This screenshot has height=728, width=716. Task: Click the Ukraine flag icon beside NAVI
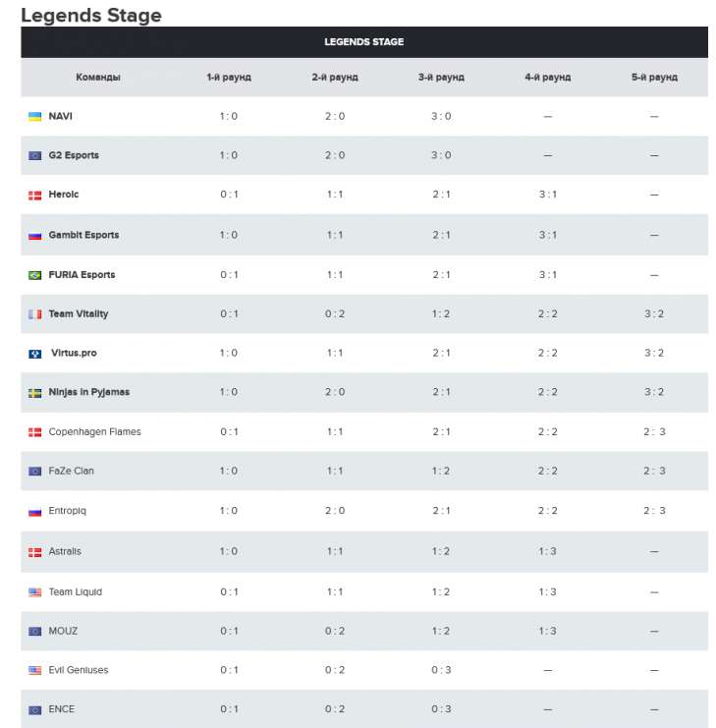35,117
